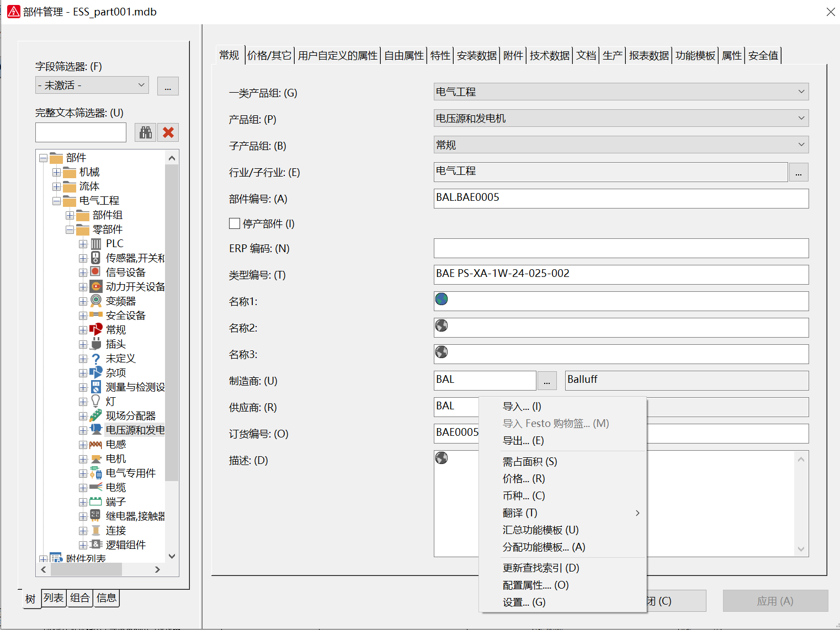840x630 pixels.
Task: Switch to the 信息 tab
Action: click(x=107, y=597)
